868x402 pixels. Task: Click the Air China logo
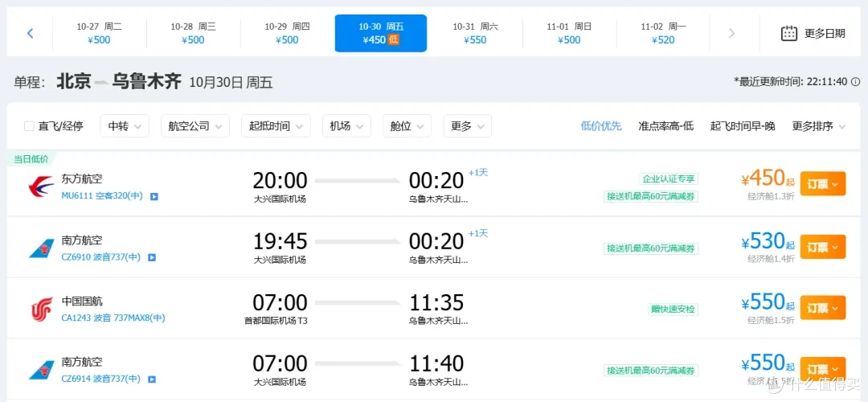(42, 309)
